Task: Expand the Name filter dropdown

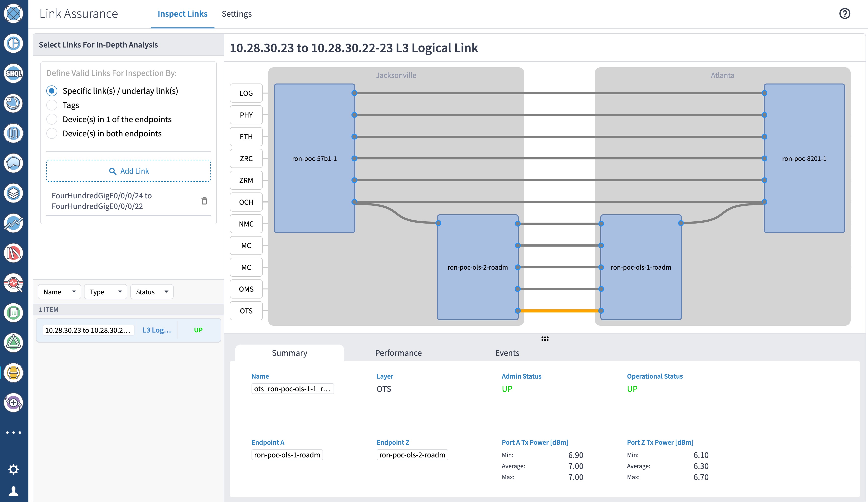Action: [x=59, y=292]
